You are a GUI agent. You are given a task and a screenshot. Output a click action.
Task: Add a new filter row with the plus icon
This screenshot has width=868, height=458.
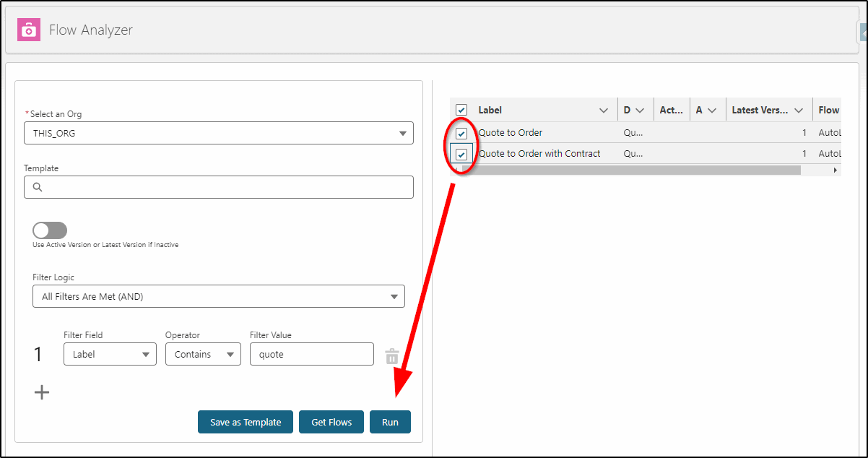click(x=42, y=392)
